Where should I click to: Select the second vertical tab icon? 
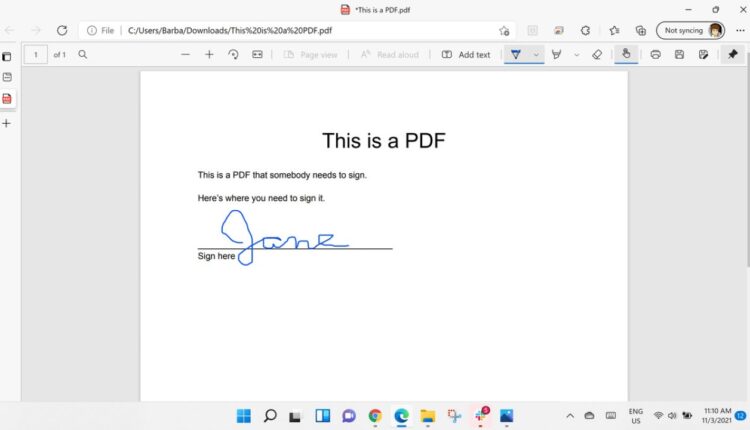(x=7, y=77)
